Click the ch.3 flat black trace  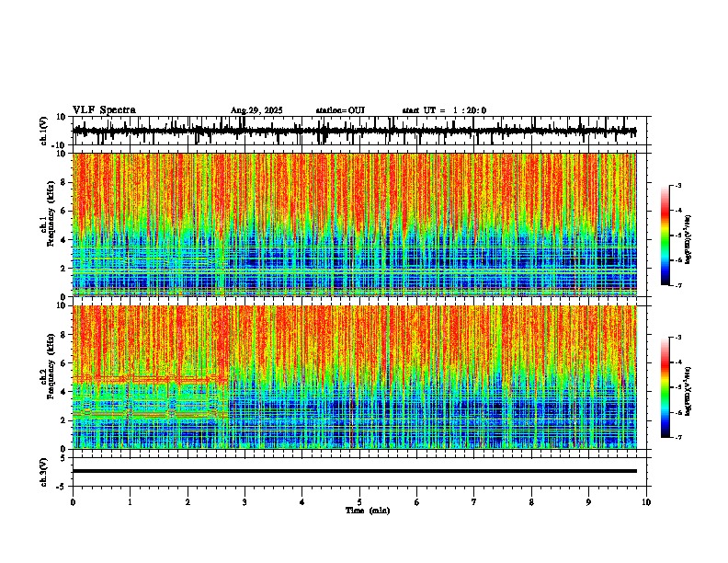[354, 471]
